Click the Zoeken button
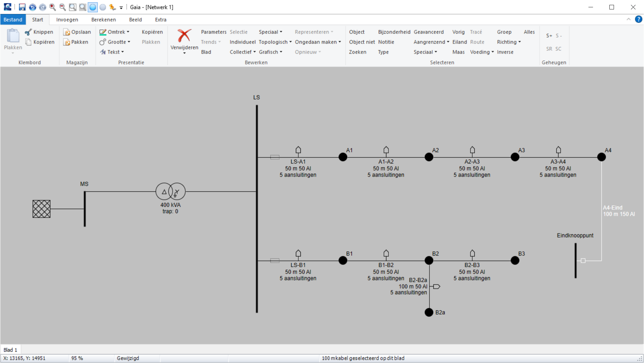This screenshot has width=644, height=363. (357, 52)
